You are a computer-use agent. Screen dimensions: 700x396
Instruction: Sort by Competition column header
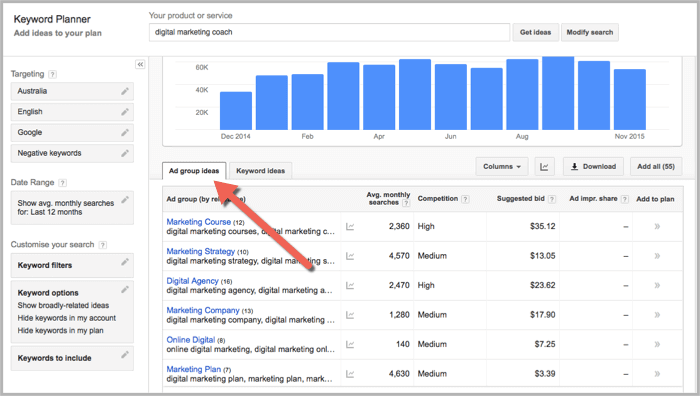point(438,199)
